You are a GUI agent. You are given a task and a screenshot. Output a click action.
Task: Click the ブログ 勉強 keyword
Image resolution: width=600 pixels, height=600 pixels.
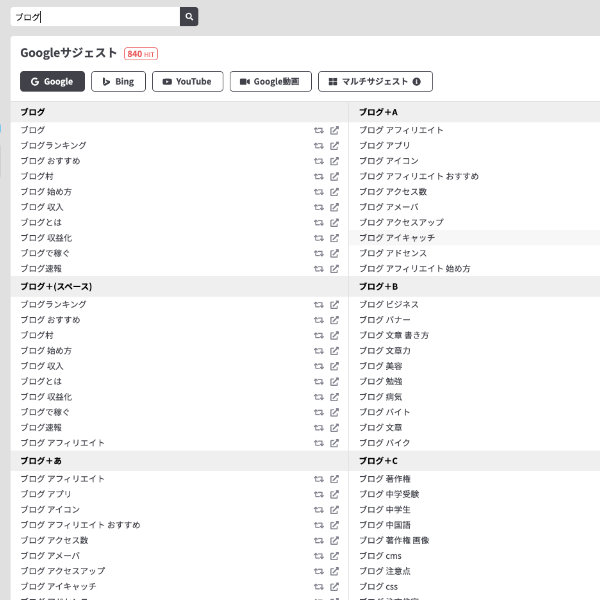point(380,381)
